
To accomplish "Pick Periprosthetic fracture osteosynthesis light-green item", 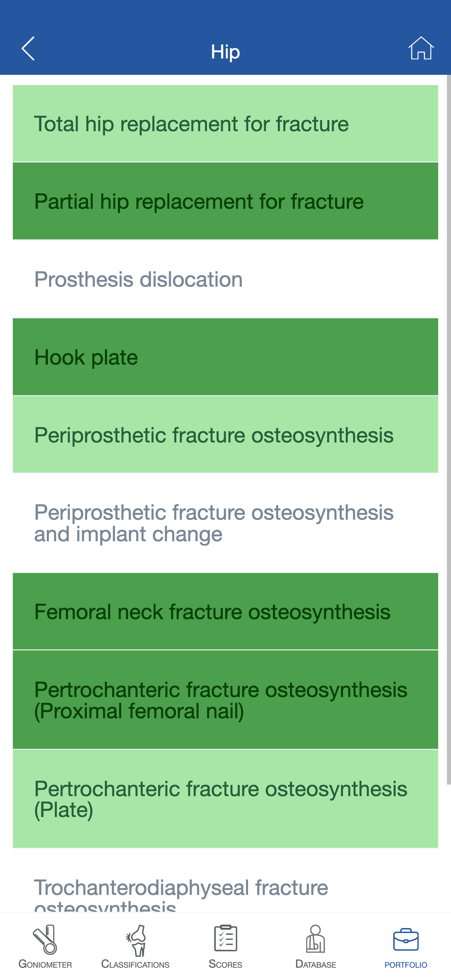I will click(225, 434).
